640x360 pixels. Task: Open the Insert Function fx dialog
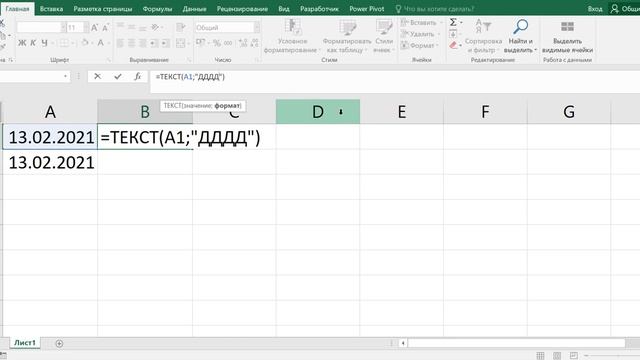tap(138, 76)
